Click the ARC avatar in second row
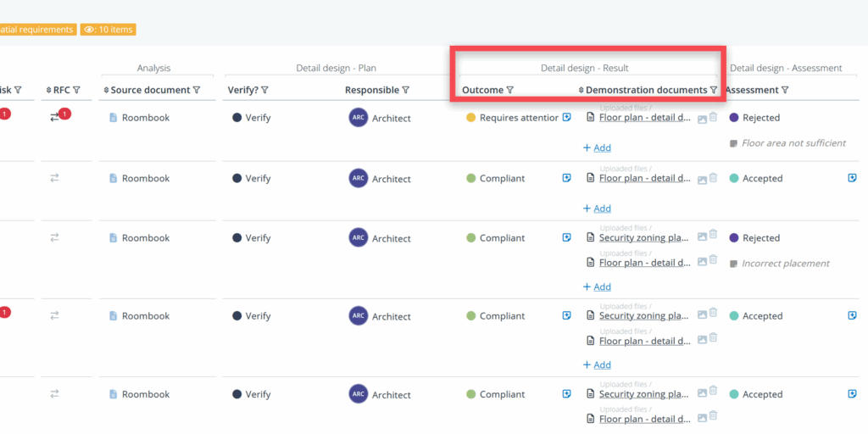Screen dimensions: 868x434 (359, 178)
